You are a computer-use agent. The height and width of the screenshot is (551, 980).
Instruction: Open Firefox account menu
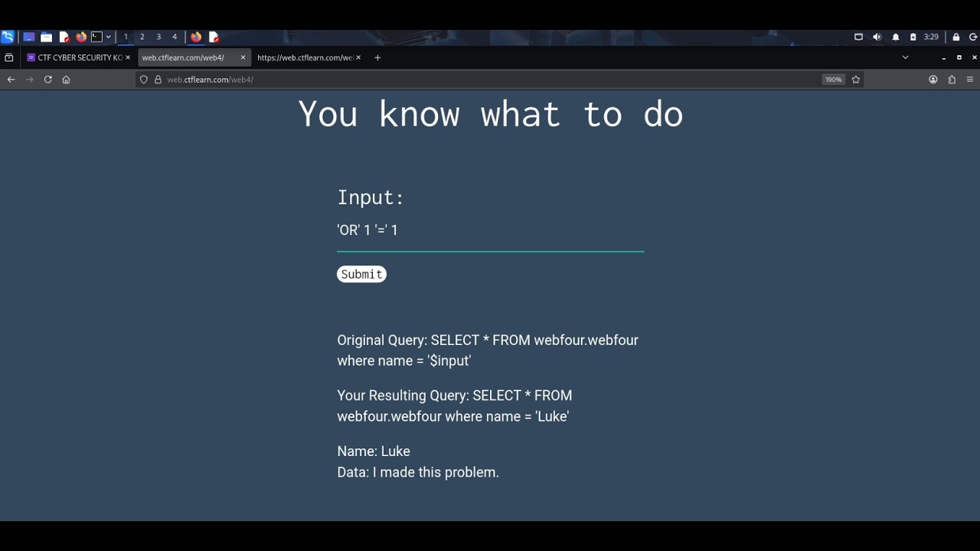click(933, 80)
